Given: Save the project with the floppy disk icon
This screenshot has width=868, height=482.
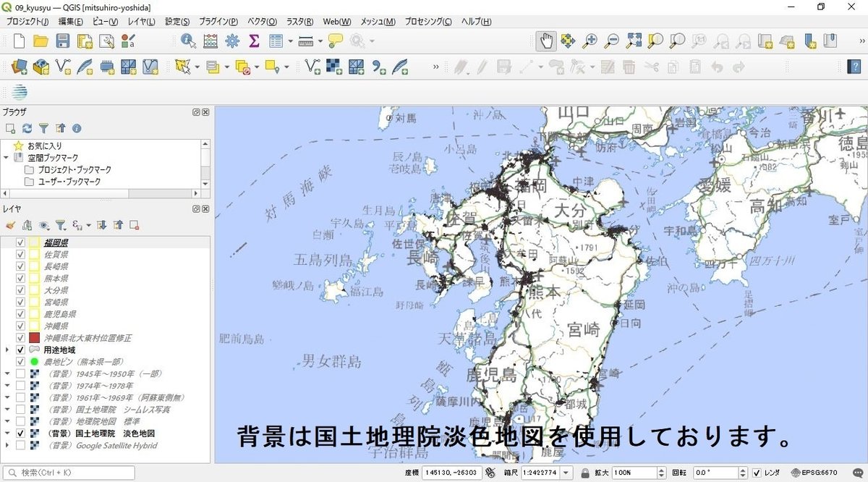Looking at the screenshot, I should (x=63, y=41).
